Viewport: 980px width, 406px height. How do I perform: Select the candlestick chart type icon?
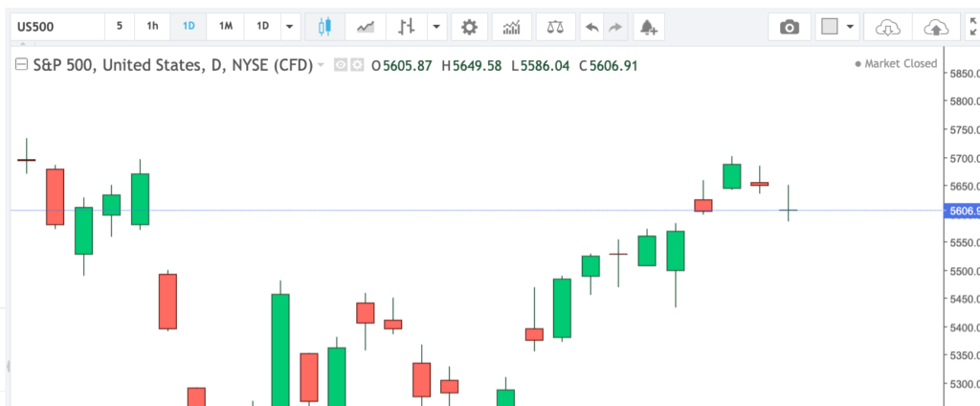pos(324,27)
